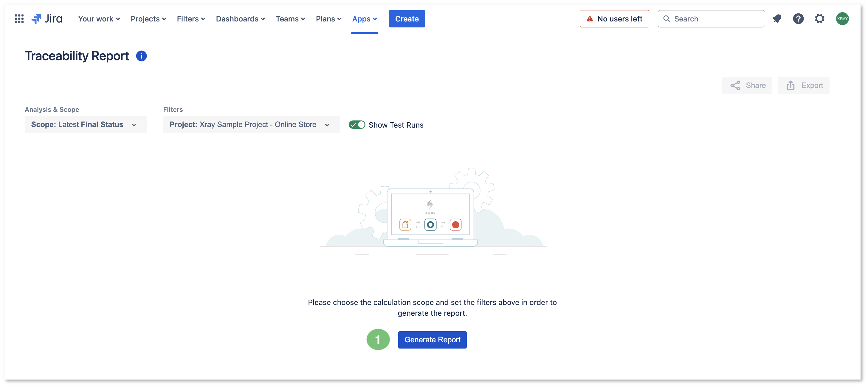Click the Generate Report button
The width and height of the screenshot is (868, 387).
(x=432, y=340)
